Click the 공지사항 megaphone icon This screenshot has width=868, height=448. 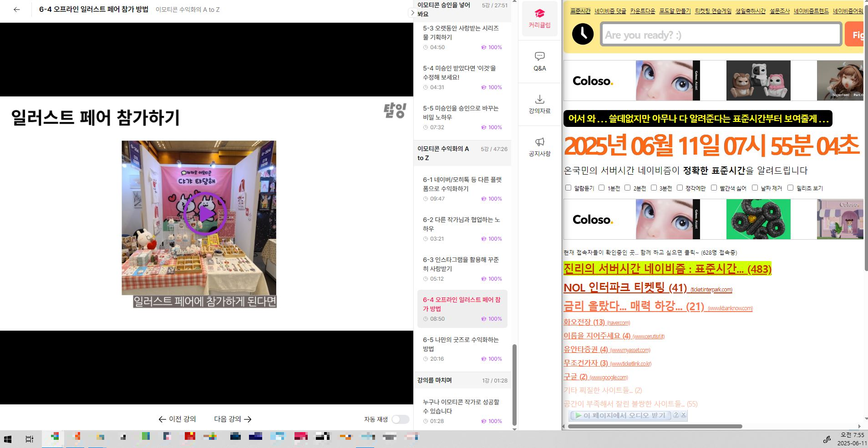pos(539,142)
